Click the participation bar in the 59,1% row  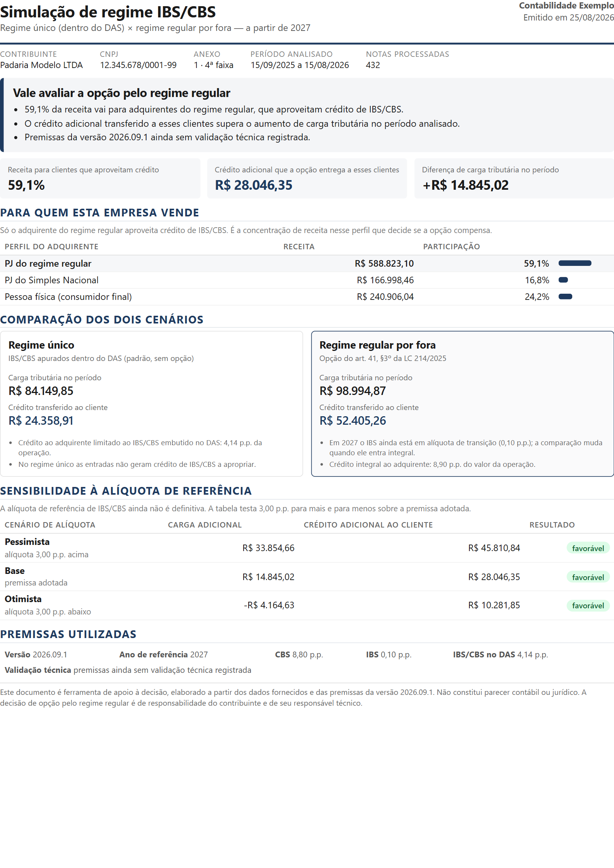pyautogui.click(x=575, y=263)
